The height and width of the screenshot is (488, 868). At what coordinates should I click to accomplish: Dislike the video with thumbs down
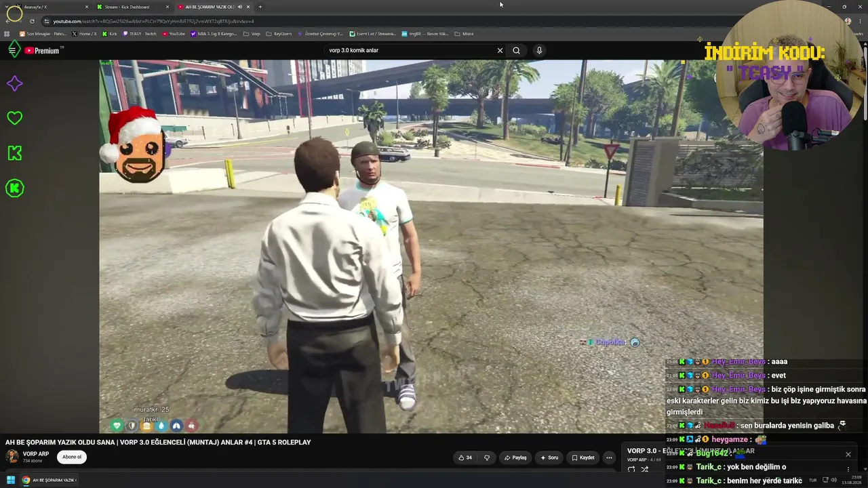point(486,457)
